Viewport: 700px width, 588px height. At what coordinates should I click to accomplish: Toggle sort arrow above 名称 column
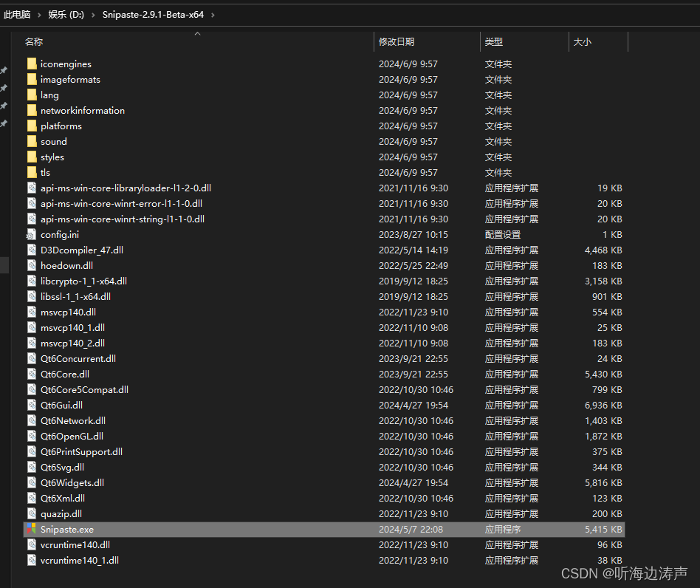tap(197, 33)
